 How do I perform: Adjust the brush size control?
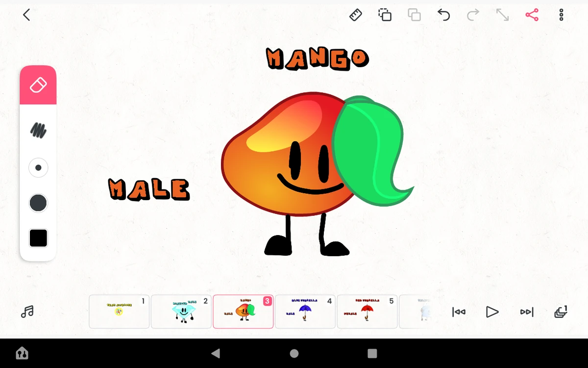[x=38, y=167]
